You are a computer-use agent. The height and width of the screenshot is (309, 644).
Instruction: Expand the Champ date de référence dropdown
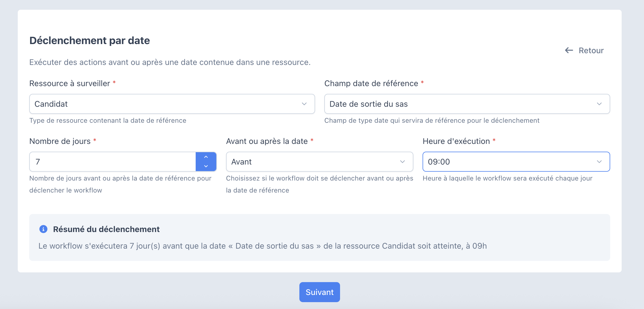coord(467,104)
